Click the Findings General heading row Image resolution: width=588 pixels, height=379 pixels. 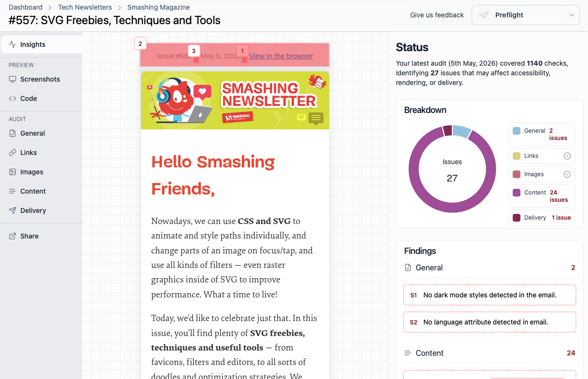tap(490, 267)
